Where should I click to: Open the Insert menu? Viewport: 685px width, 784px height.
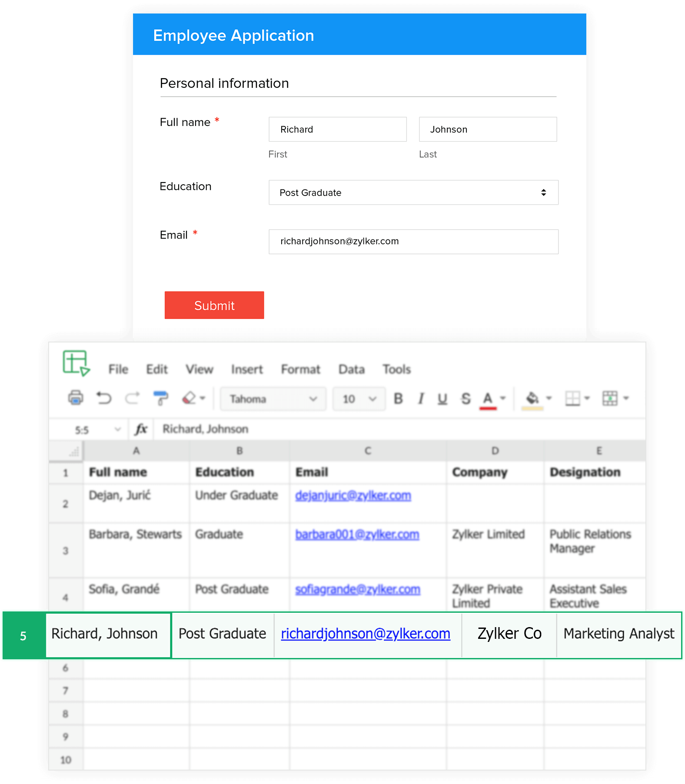[x=247, y=369]
